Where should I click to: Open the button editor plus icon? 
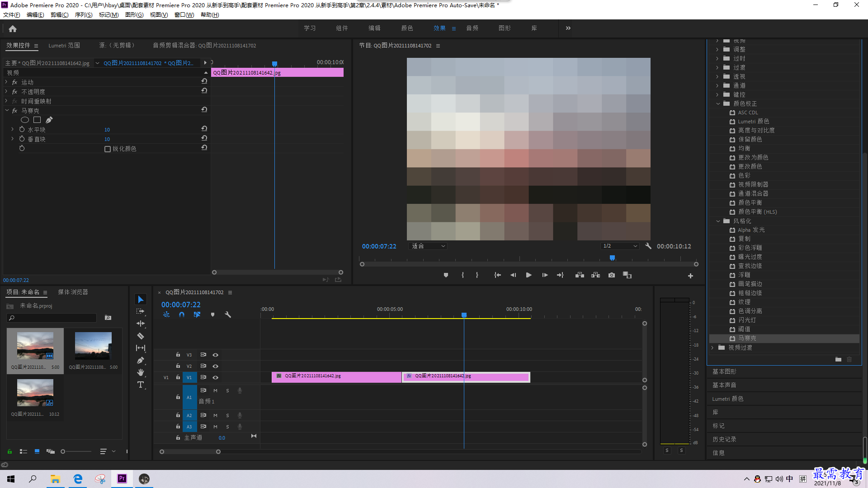[690, 276]
